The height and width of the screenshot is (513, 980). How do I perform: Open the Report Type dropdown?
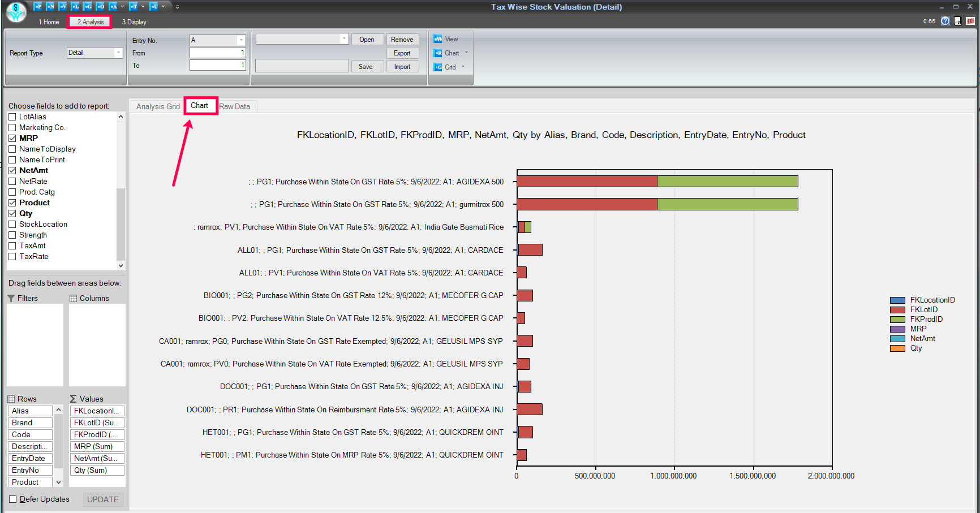pos(118,53)
